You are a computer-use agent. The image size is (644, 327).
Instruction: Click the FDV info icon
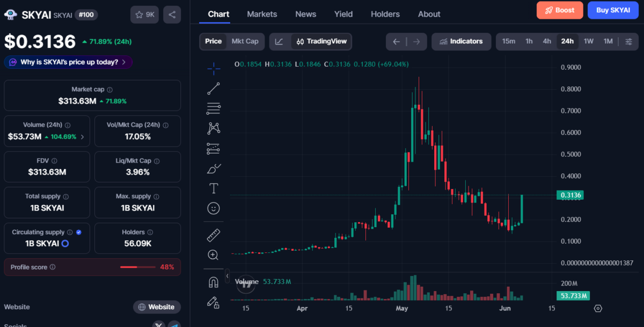tap(54, 161)
